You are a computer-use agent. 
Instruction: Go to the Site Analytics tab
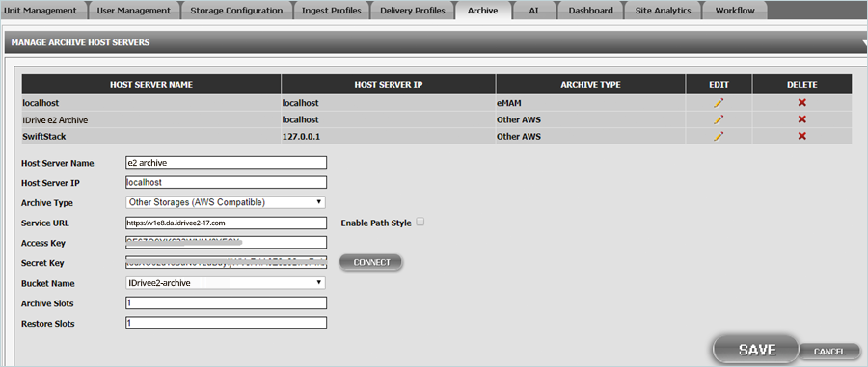point(664,11)
